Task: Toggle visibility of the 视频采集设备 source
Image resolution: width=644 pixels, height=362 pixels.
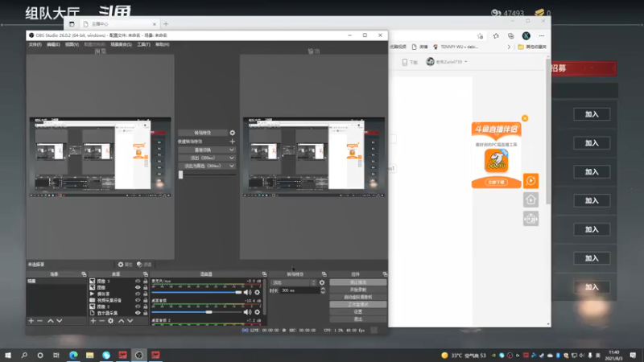Action: point(138,300)
